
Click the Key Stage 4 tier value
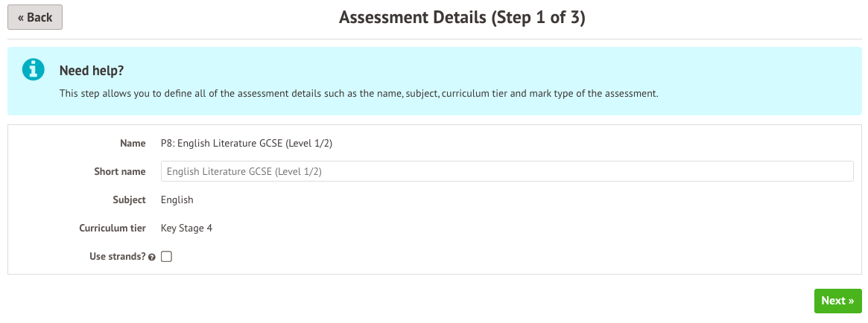click(186, 228)
